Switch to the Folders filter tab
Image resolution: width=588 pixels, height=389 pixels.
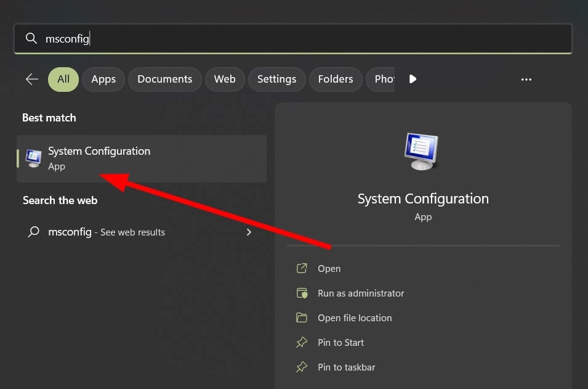pos(336,80)
